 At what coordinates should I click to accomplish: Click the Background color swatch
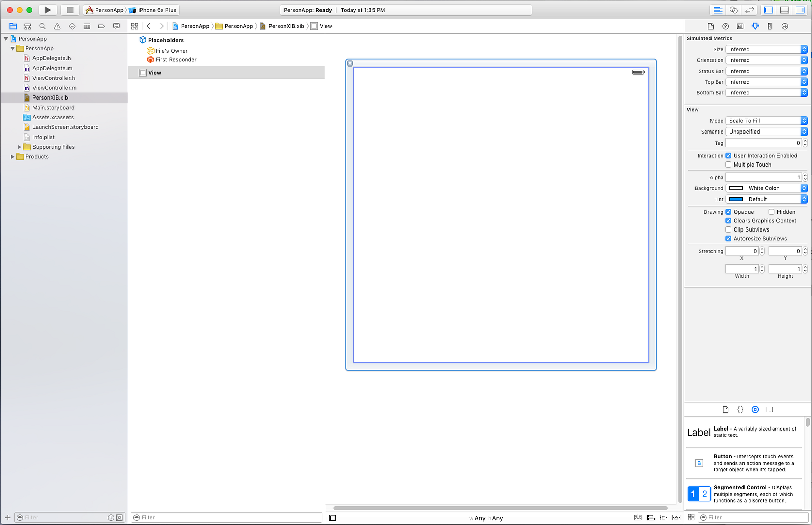(x=736, y=188)
